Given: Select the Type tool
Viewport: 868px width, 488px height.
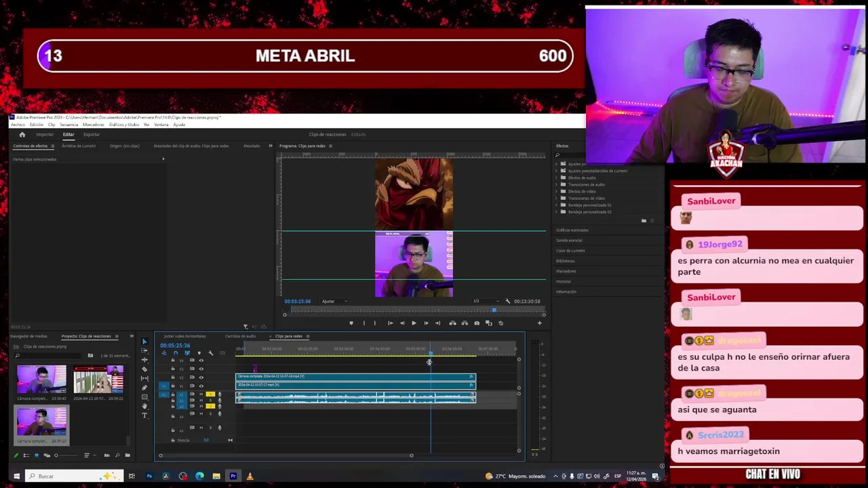Looking at the screenshot, I should [x=144, y=415].
